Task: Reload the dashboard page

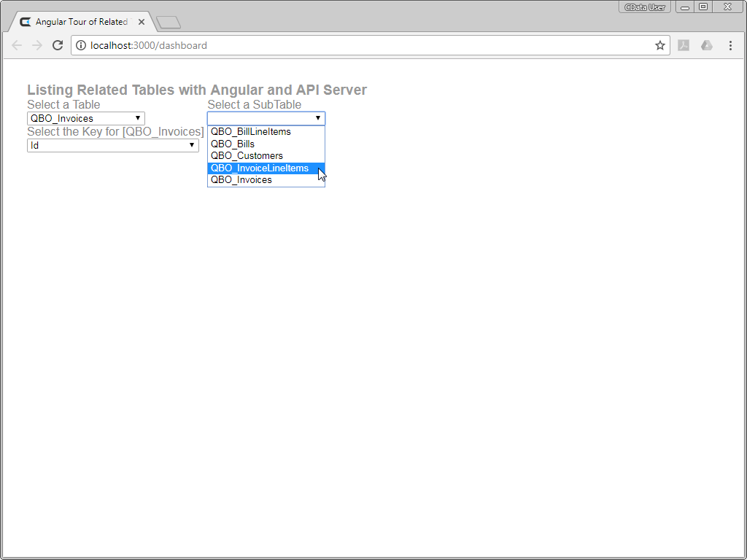Action: (58, 45)
